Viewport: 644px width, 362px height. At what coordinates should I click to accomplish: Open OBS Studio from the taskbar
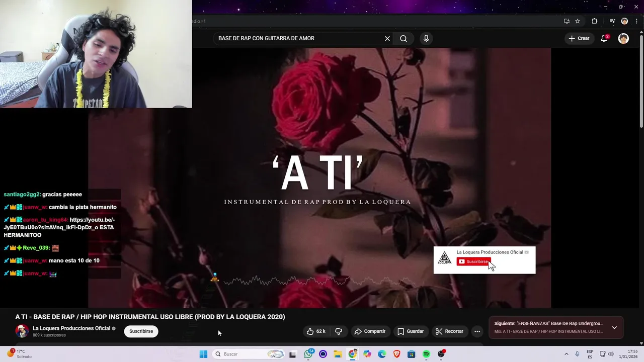point(441,354)
